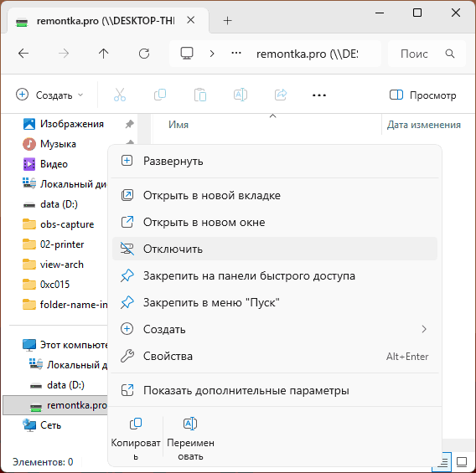Sort by the Имя column header
Image resolution: width=476 pixels, height=473 pixels.
point(178,125)
